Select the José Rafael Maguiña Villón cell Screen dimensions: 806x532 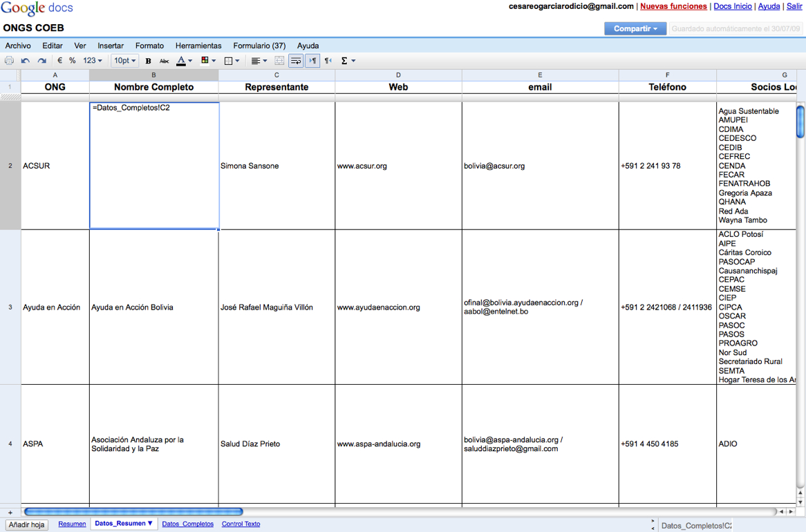coord(277,307)
